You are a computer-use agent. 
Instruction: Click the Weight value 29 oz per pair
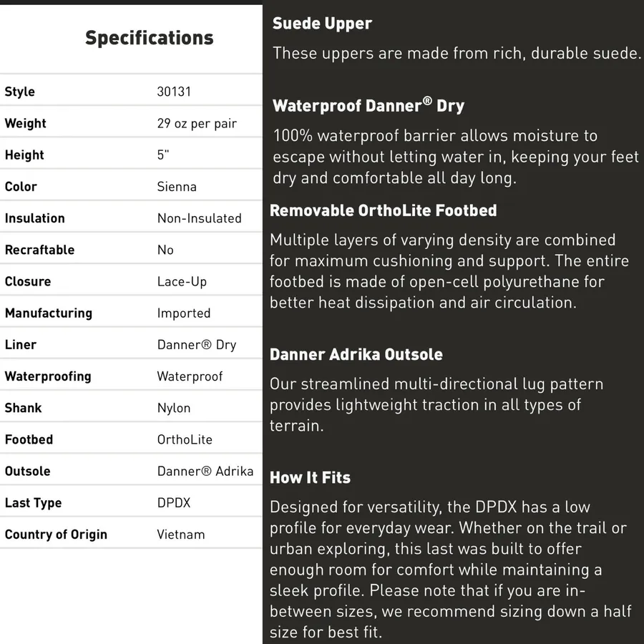[x=197, y=123]
